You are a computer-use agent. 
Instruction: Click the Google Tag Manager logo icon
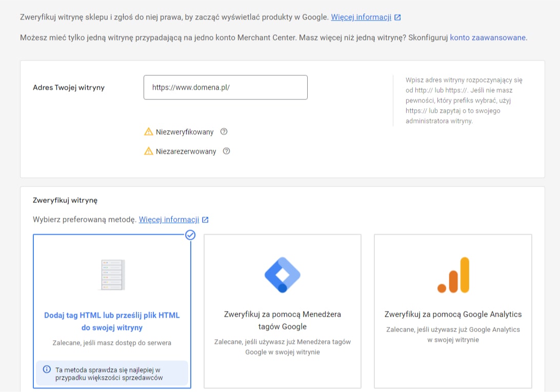[282, 275]
